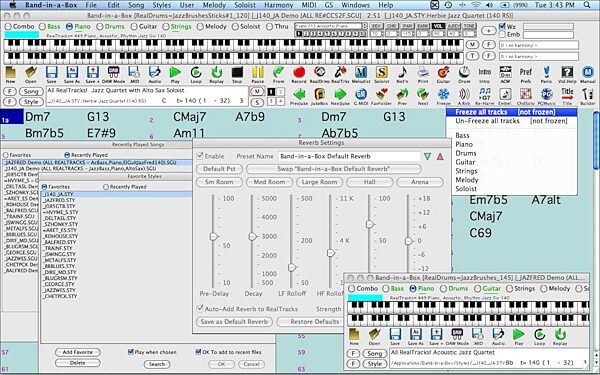Click the PrevJuke green arrow icon
The image size is (600, 375).
[x=299, y=96]
